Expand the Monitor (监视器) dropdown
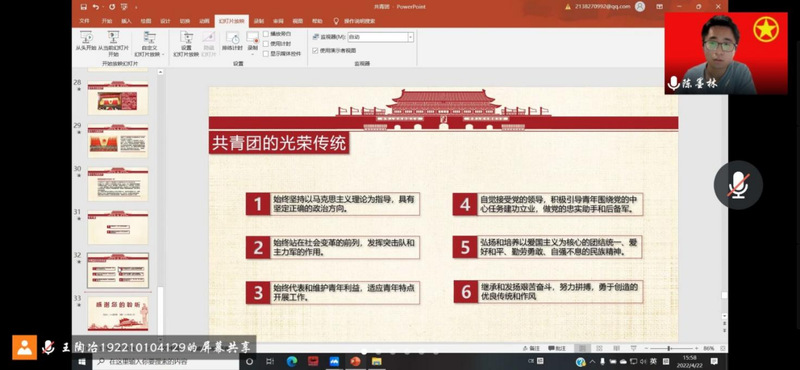 pyautogui.click(x=411, y=37)
